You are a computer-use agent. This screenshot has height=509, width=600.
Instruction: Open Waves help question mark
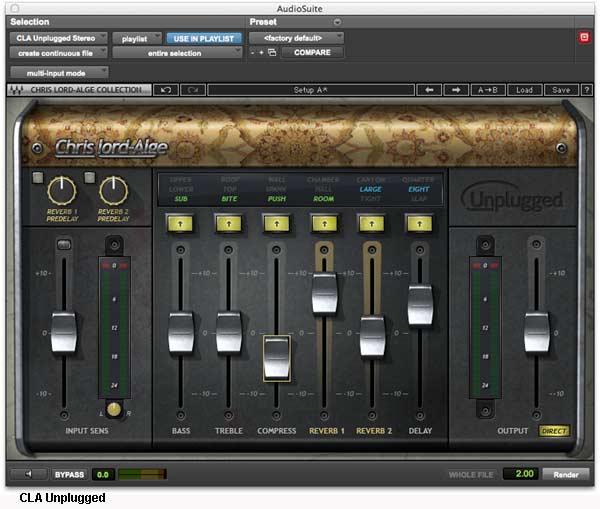coord(587,90)
